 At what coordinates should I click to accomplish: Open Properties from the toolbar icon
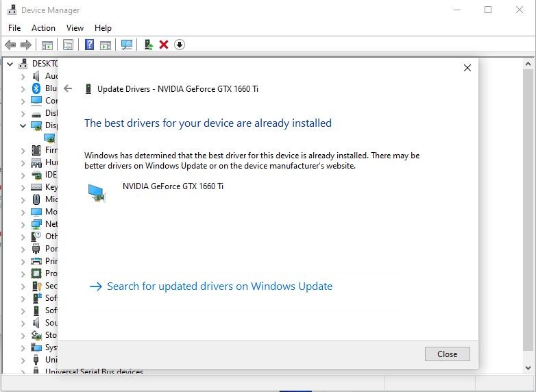click(x=68, y=45)
